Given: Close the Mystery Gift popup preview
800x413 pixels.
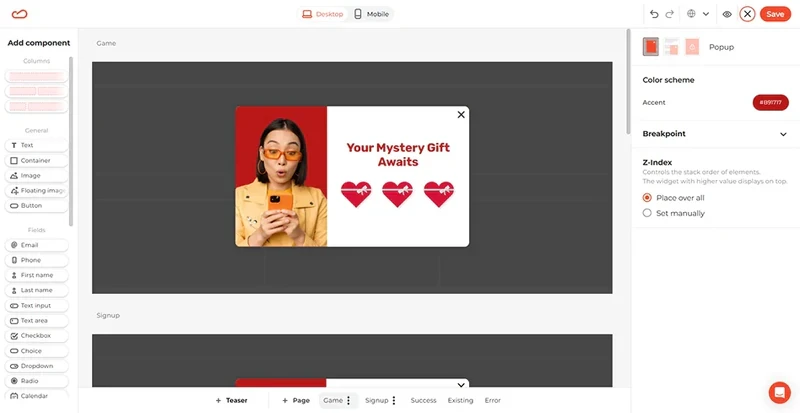Looking at the screenshot, I should click(x=461, y=115).
